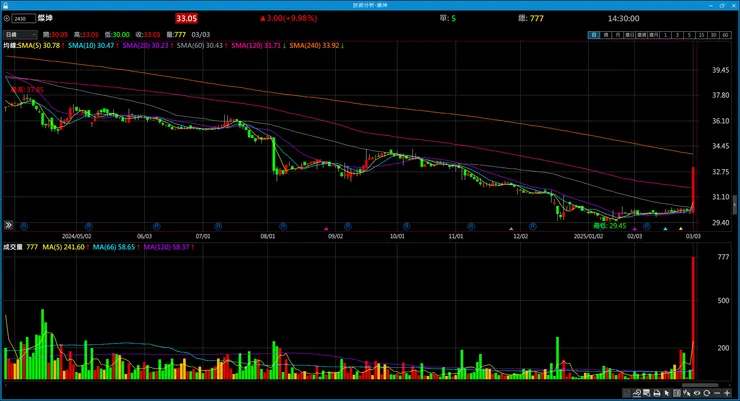Screen dimensions: 740x401
Task: Expand the side panel double-chevron button
Action: click(x=8, y=225)
